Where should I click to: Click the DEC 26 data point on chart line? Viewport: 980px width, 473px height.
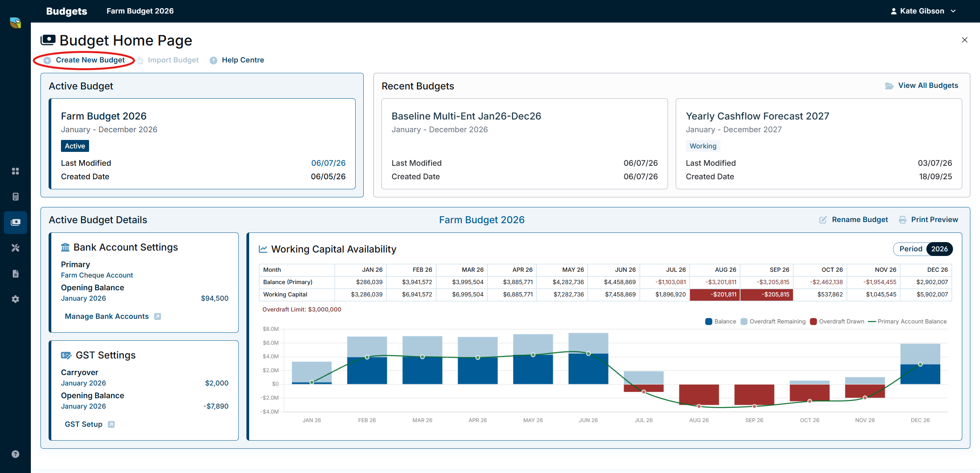920,364
